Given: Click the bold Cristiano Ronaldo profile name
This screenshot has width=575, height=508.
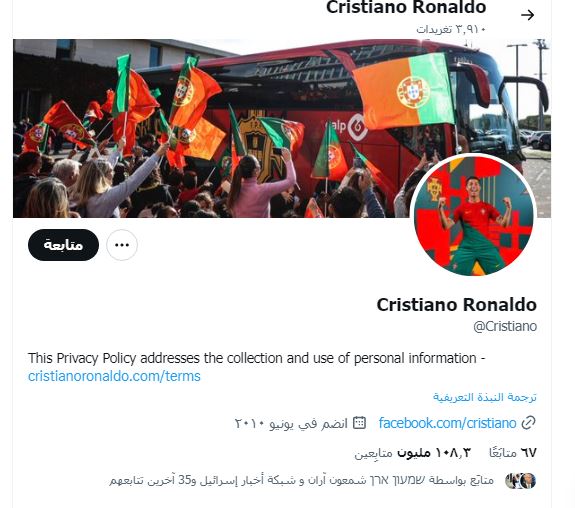Looking at the screenshot, I should [x=457, y=305].
